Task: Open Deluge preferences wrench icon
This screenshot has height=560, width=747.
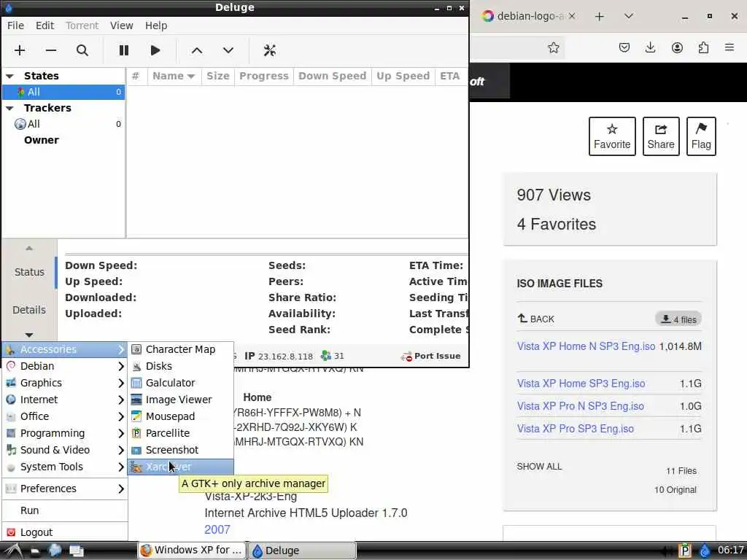Action: (270, 50)
